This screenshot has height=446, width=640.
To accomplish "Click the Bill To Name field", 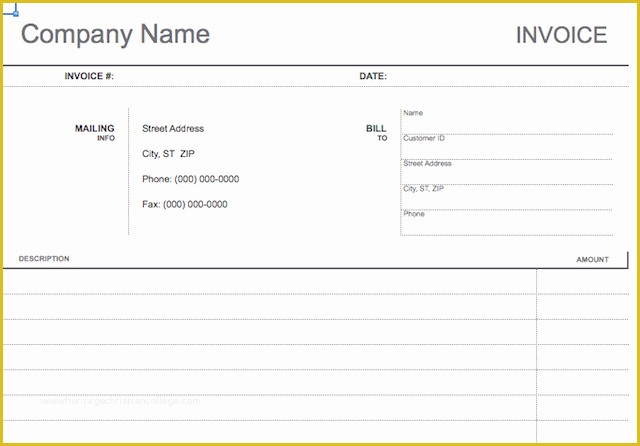I will pos(507,122).
